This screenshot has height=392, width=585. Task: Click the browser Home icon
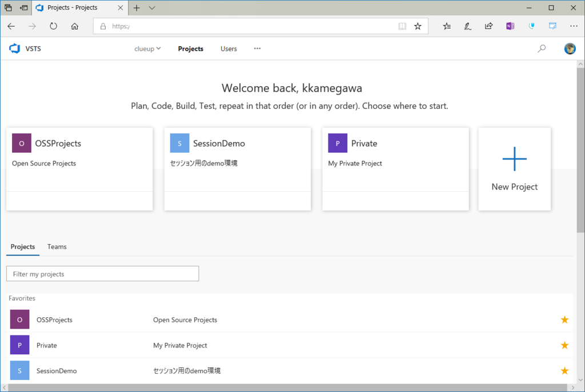pyautogui.click(x=75, y=26)
